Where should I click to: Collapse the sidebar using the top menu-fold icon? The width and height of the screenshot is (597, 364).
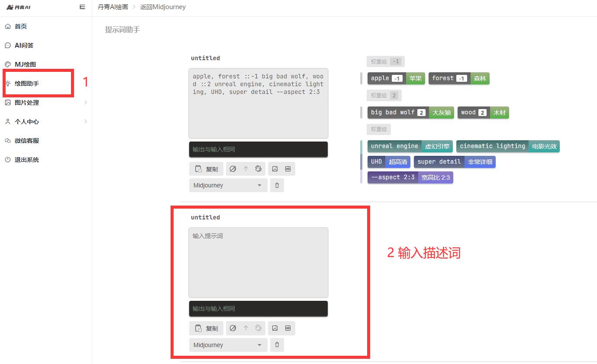point(82,7)
